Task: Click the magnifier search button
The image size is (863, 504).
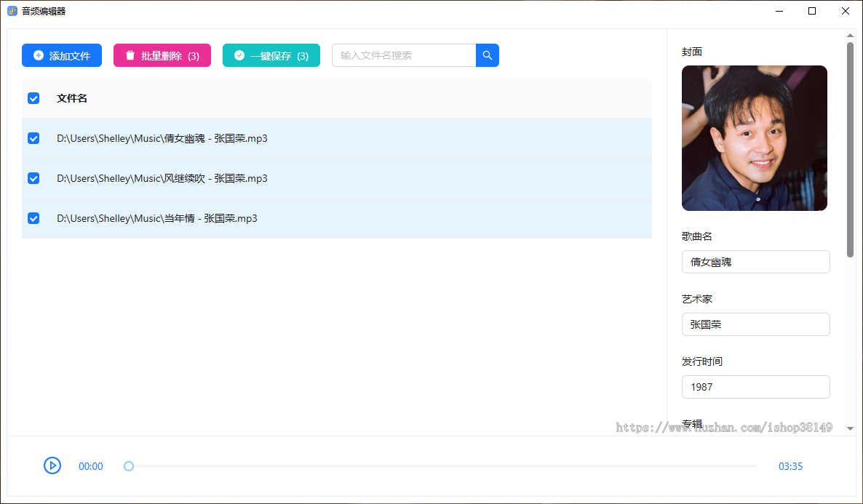Action: tap(487, 55)
